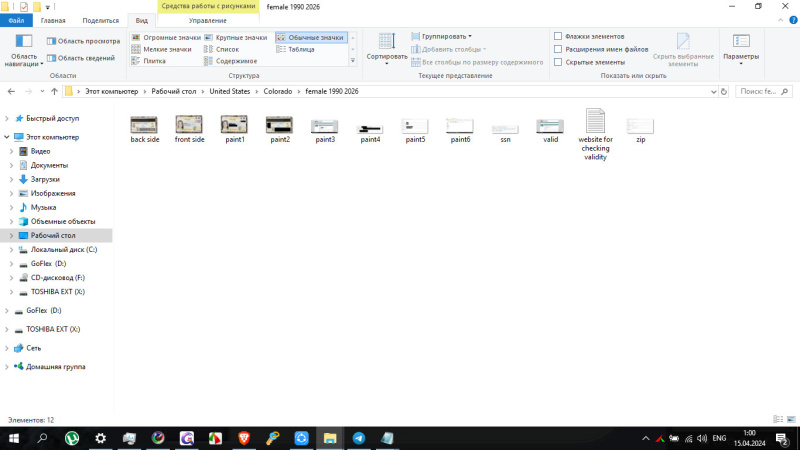Open the Файл (File) menu tab
Screen dimensions: 800x450
coord(16,20)
